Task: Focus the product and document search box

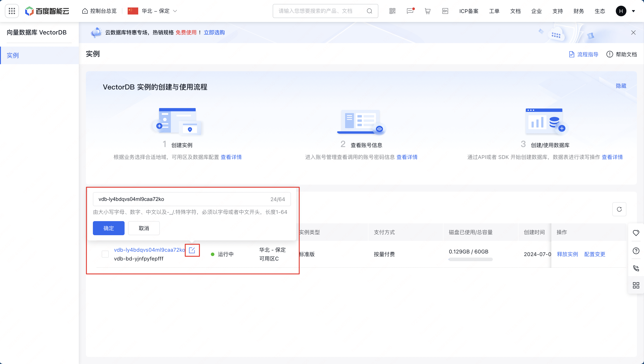Action: pos(325,11)
